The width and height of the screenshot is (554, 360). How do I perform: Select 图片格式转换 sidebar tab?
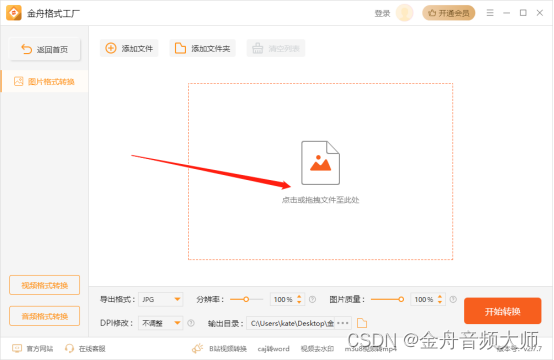(45, 82)
